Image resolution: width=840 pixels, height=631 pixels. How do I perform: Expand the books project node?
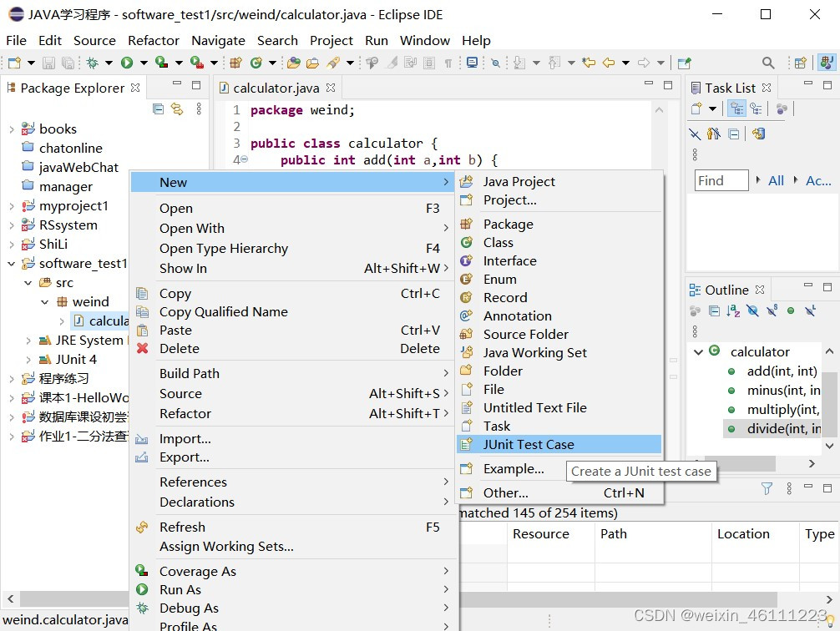click(x=11, y=129)
